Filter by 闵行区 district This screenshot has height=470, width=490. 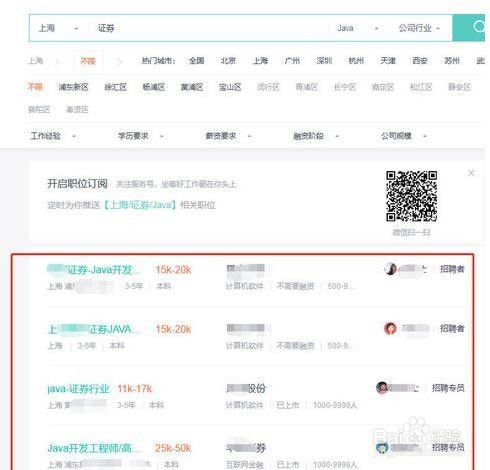(x=268, y=87)
